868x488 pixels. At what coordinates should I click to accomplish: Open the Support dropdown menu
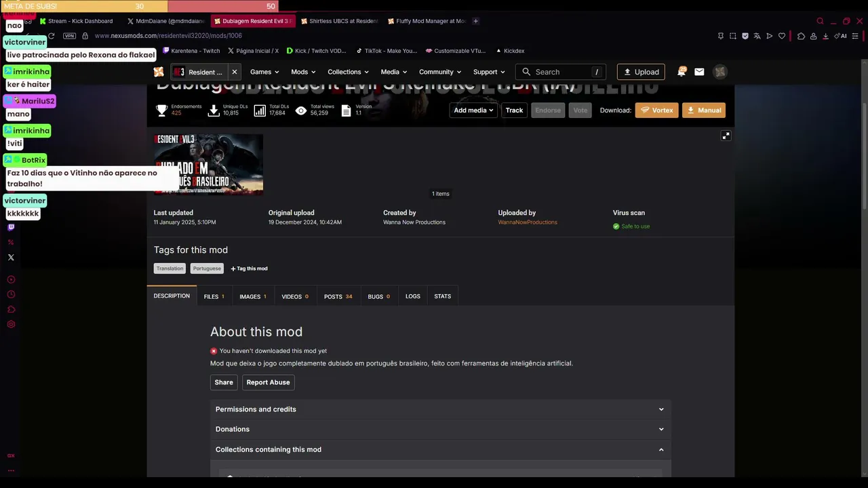[x=489, y=72]
